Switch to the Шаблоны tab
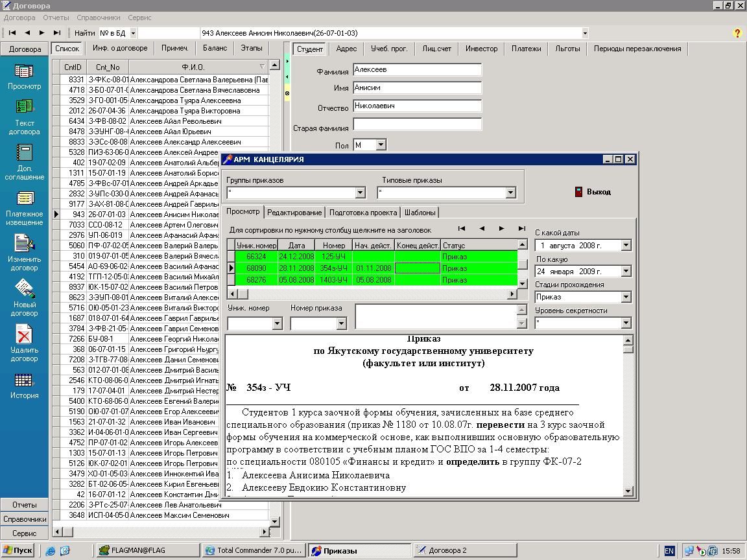Screen dimensions: 747x560 coord(420,213)
